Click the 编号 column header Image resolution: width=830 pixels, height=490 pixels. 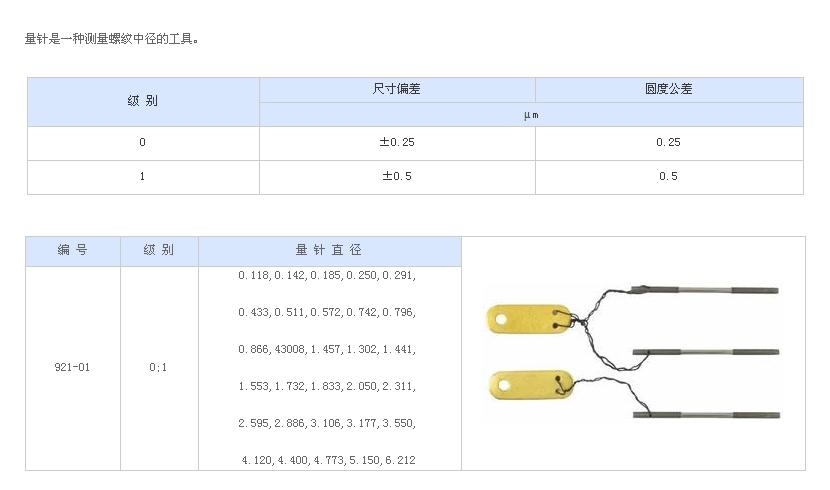pyautogui.click(x=73, y=251)
